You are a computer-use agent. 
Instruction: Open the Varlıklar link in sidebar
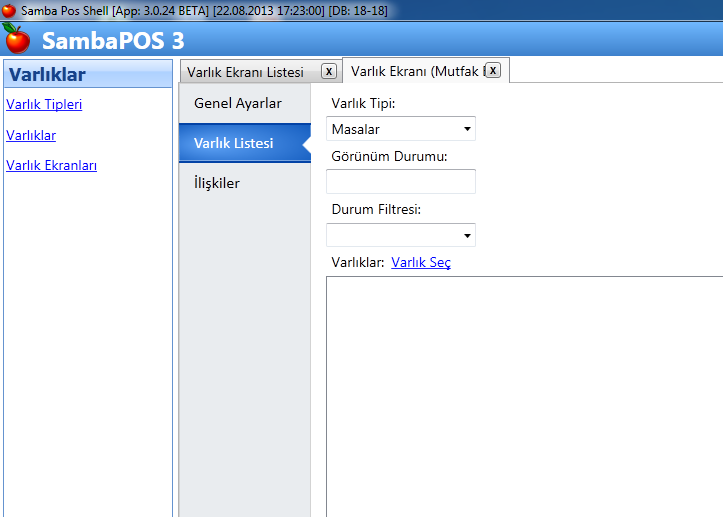[31, 135]
